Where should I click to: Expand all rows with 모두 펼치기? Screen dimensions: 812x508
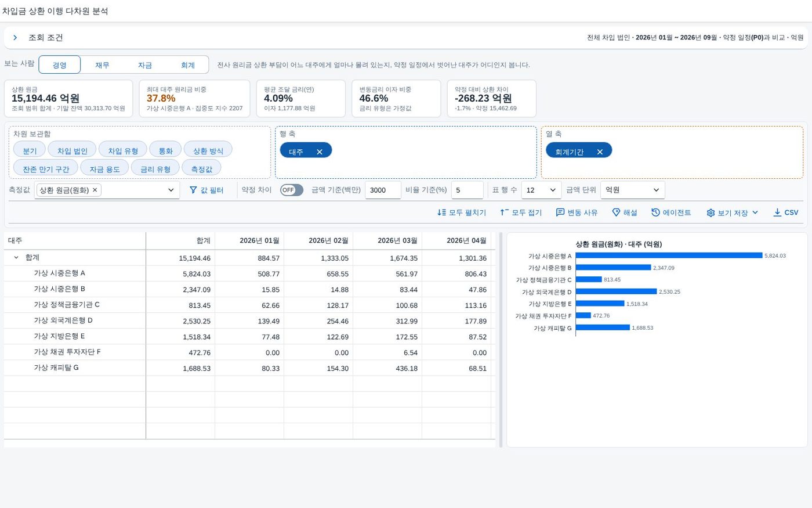click(462, 212)
